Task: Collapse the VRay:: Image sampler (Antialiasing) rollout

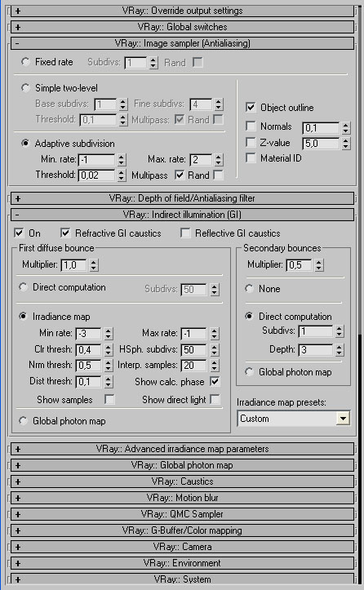Action: 182,43
